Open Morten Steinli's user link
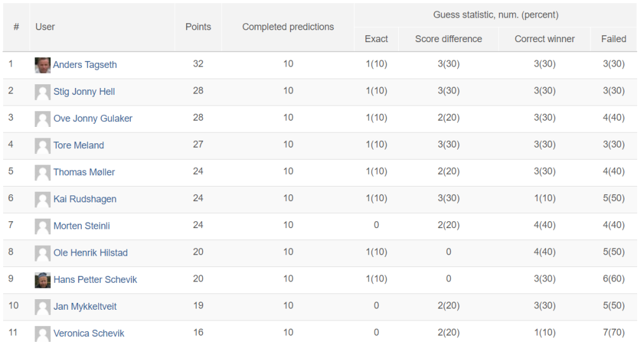The width and height of the screenshot is (644, 345). [82, 226]
